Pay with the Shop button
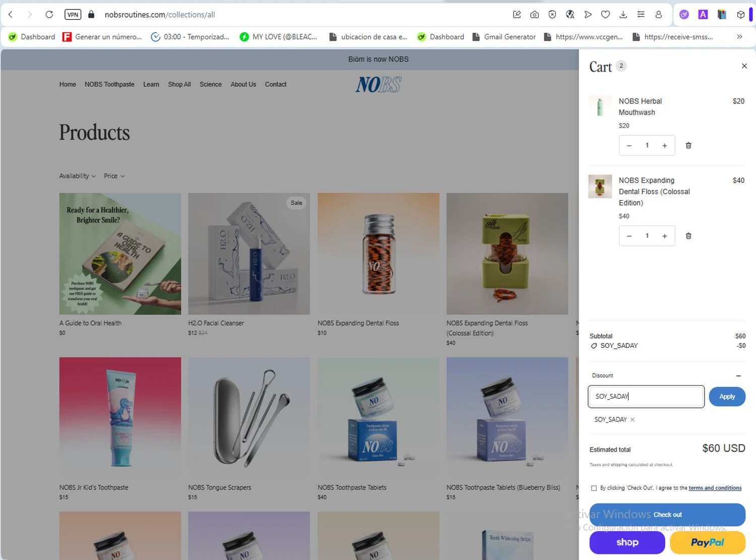Image resolution: width=756 pixels, height=560 pixels. coord(627,542)
